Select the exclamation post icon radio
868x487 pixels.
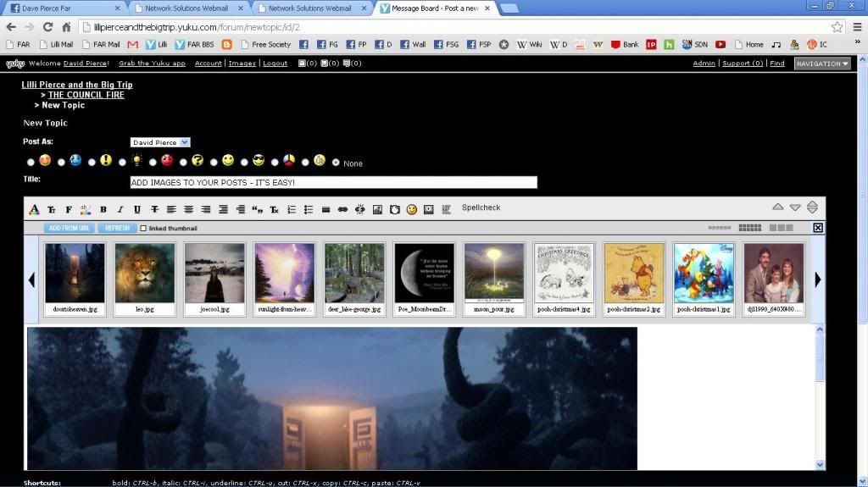pyautogui.click(x=92, y=163)
